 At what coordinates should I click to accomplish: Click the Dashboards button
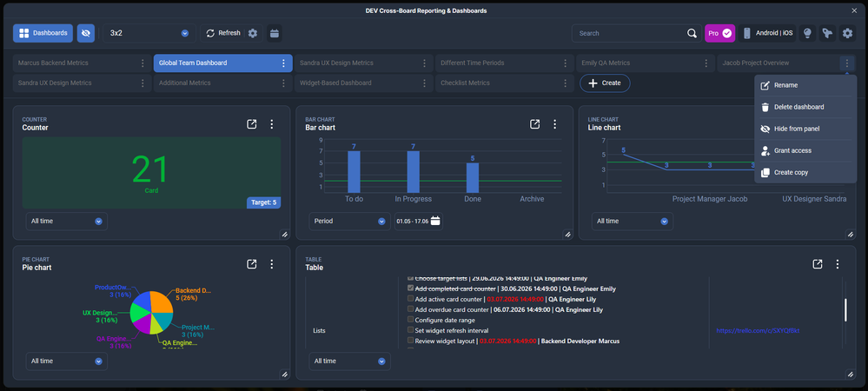coord(43,33)
